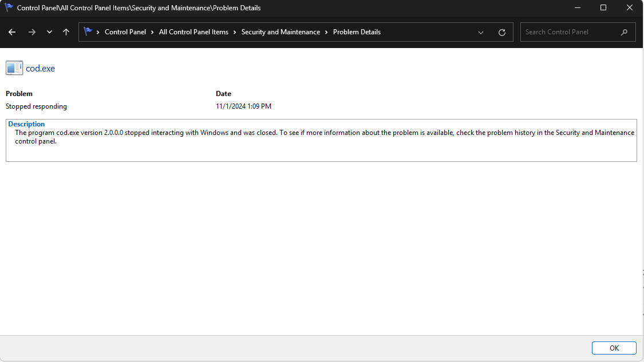Open All Control Panel Items breadcrumb
Screen dimensions: 644x362
coord(193,32)
